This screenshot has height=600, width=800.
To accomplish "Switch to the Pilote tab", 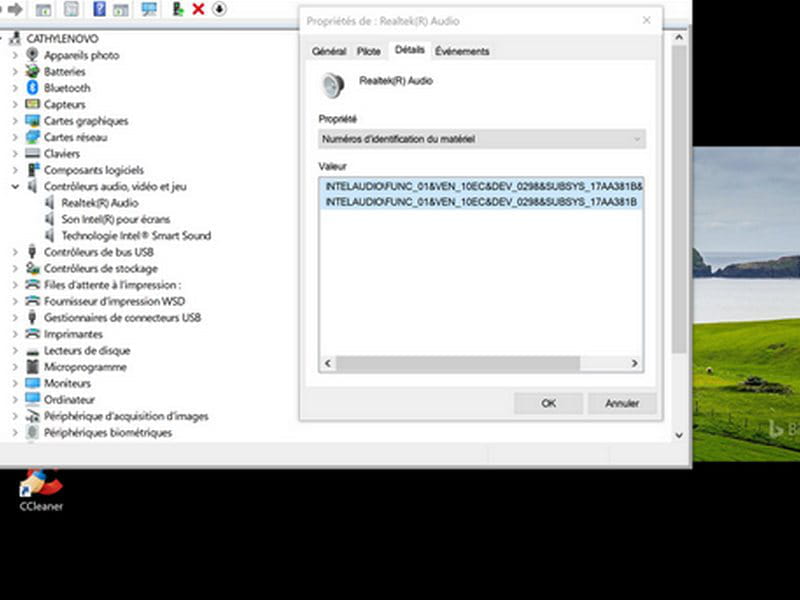I will (368, 51).
